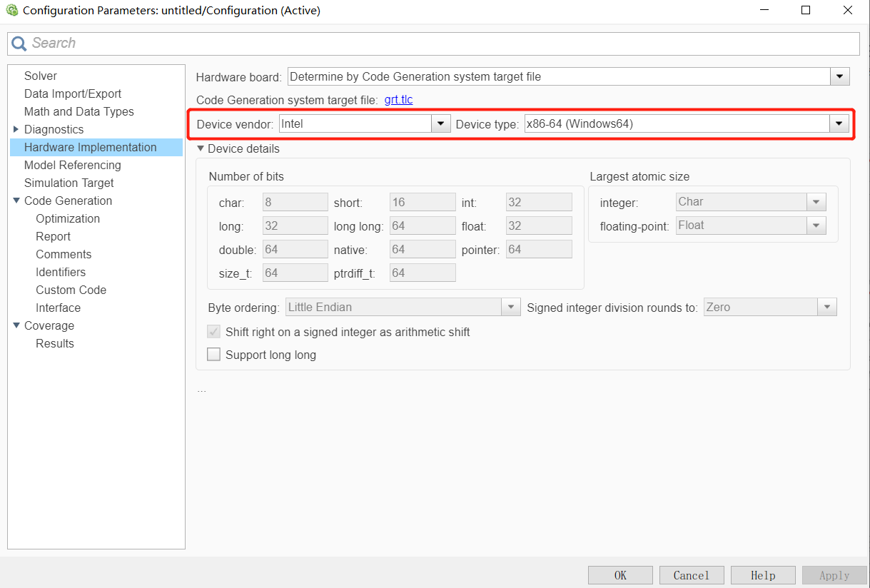Open the Results pane under Coverage

coord(55,343)
